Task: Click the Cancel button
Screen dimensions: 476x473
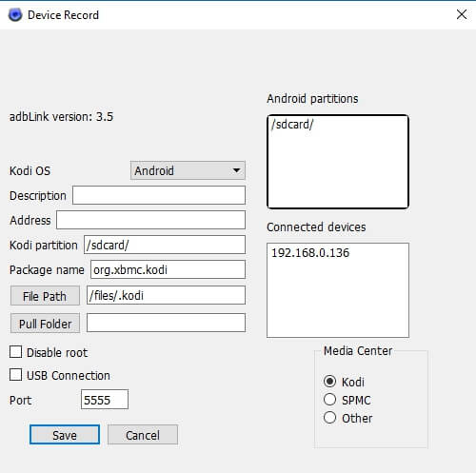Action: pos(143,435)
